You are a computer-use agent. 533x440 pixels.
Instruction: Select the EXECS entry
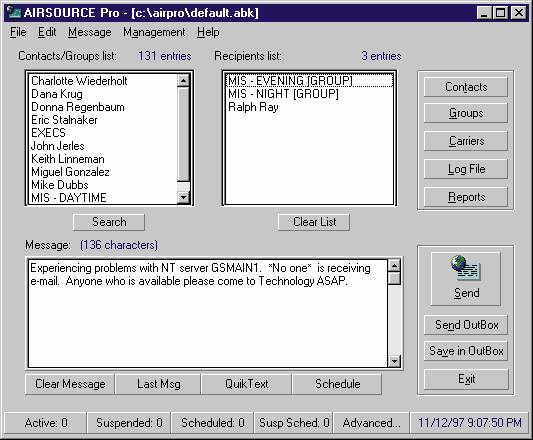(x=103, y=133)
